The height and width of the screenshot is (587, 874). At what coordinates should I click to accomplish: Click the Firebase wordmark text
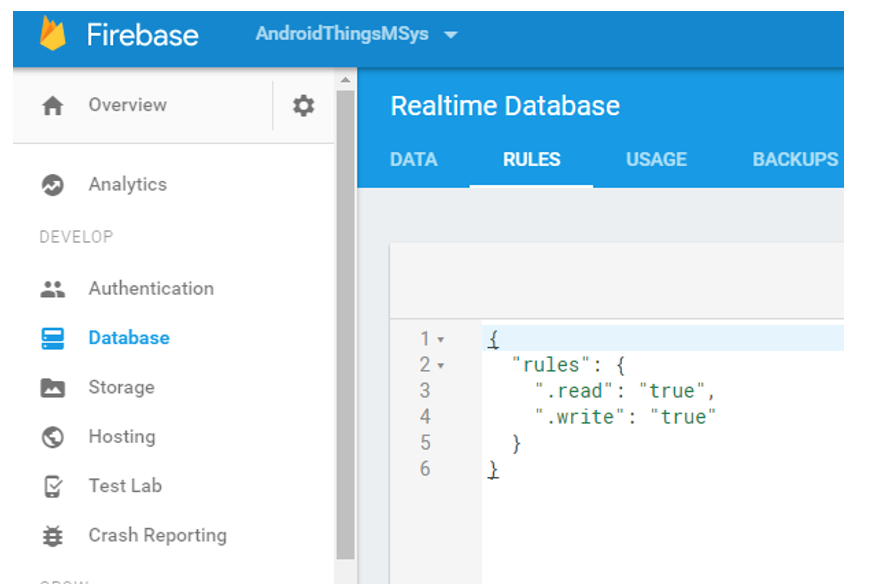143,35
